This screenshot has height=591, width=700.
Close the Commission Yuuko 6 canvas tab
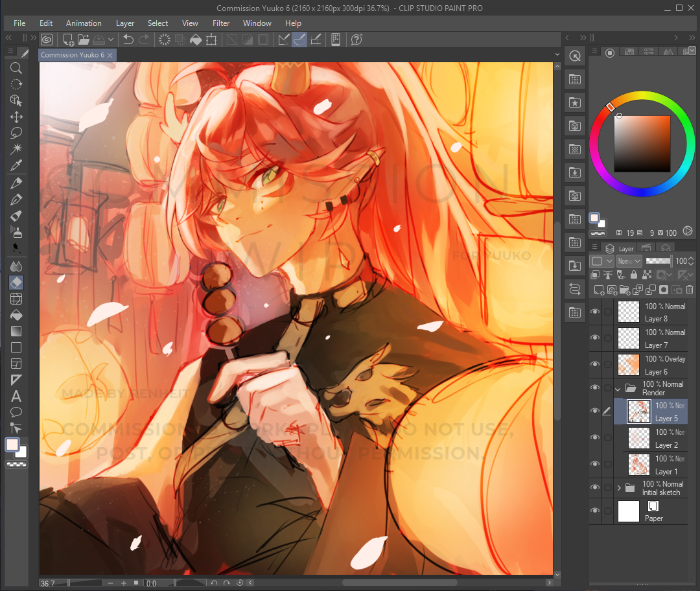coord(110,55)
